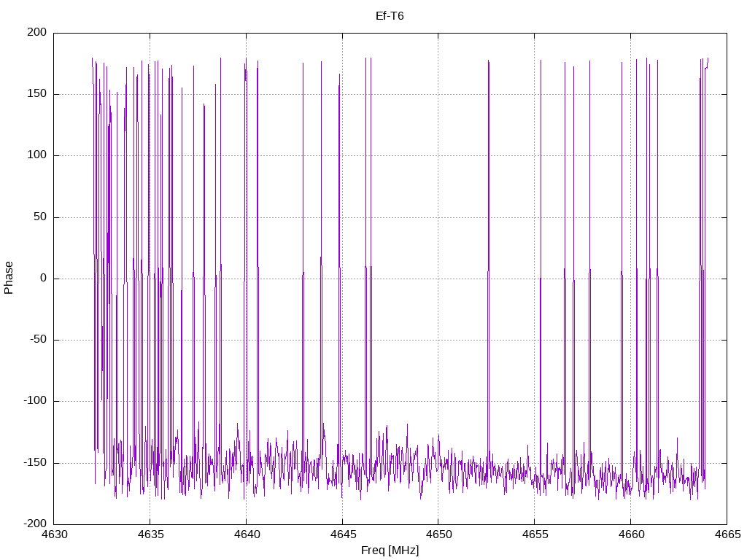The image size is (747, 560).
Task: Click the y-axis tick label 0
Action: (x=44, y=278)
